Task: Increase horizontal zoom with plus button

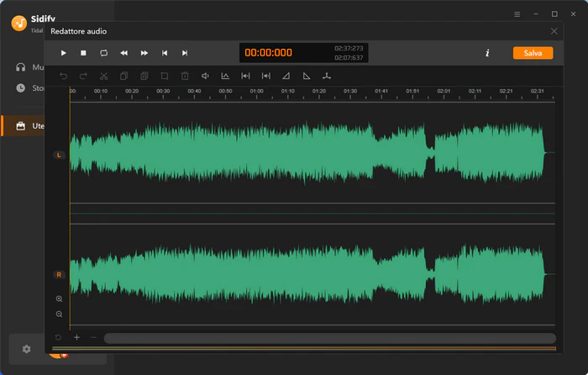Action: tap(77, 337)
